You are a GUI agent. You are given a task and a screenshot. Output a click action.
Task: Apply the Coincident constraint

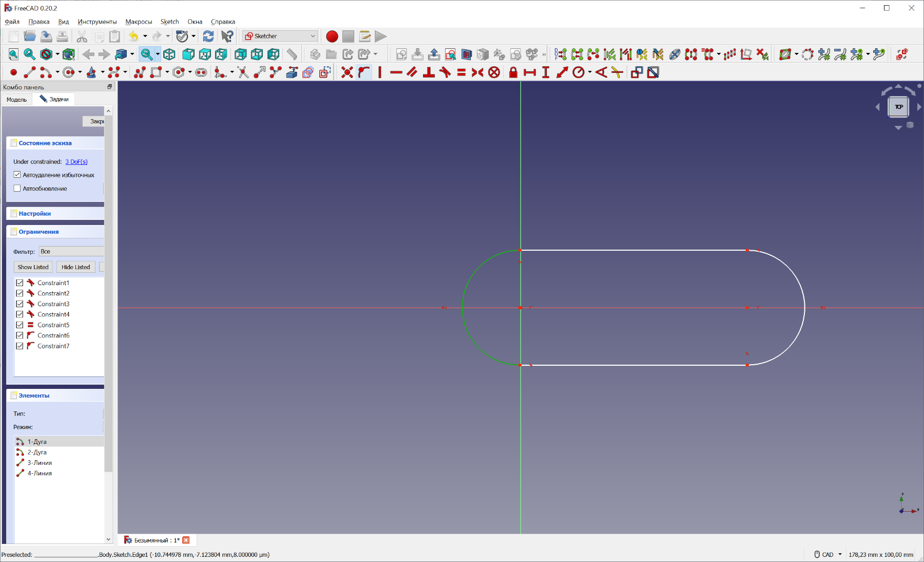348,72
